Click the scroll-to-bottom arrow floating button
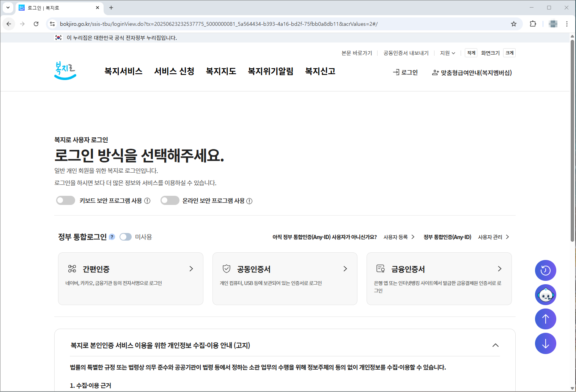576x392 pixels. click(x=546, y=343)
